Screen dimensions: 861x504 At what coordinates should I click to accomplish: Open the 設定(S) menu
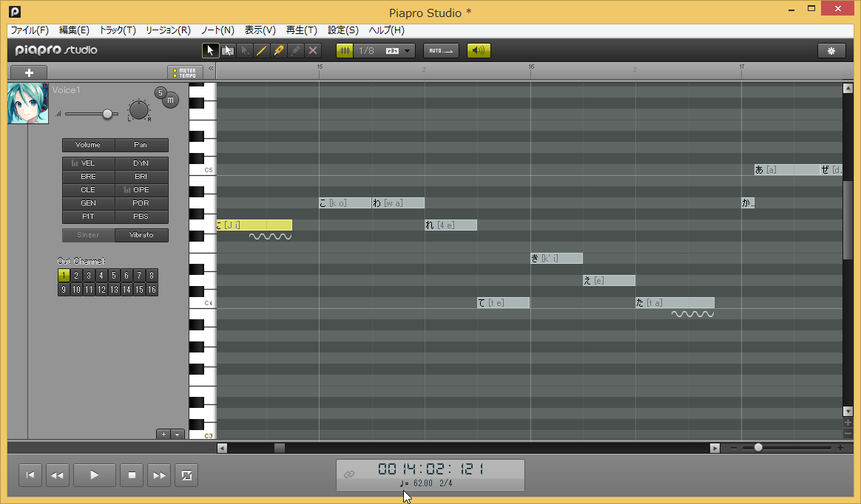point(343,30)
